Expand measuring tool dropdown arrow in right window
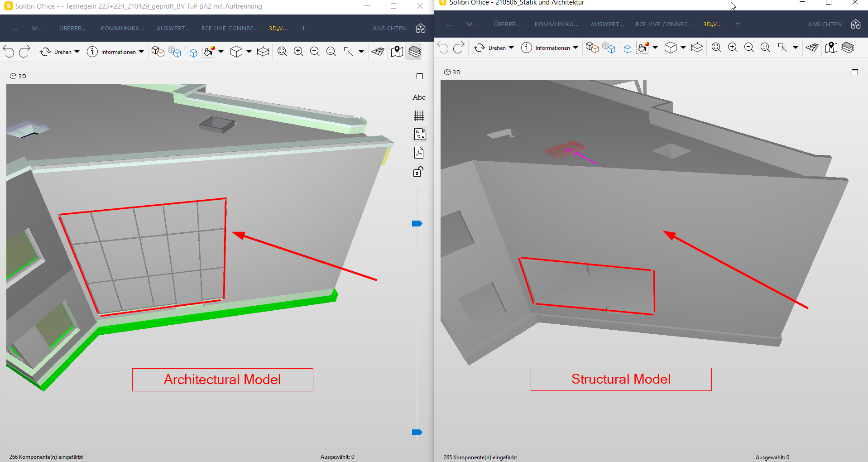Screen dimensions: 868x462 [796, 48]
